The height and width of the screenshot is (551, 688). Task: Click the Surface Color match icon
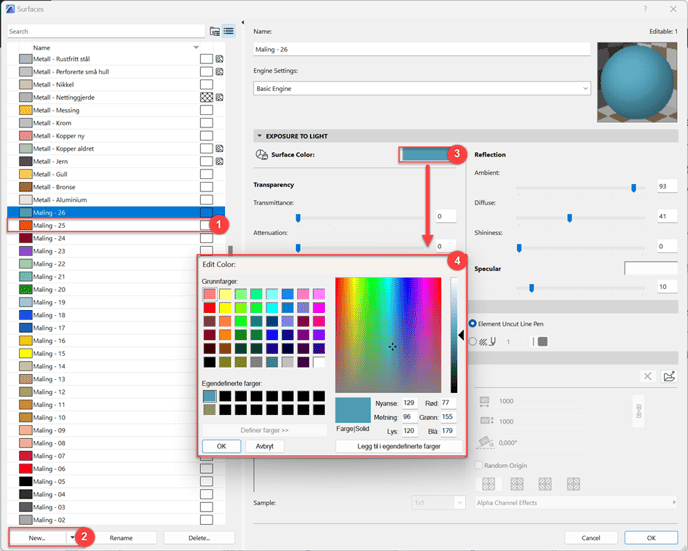pyautogui.click(x=262, y=154)
